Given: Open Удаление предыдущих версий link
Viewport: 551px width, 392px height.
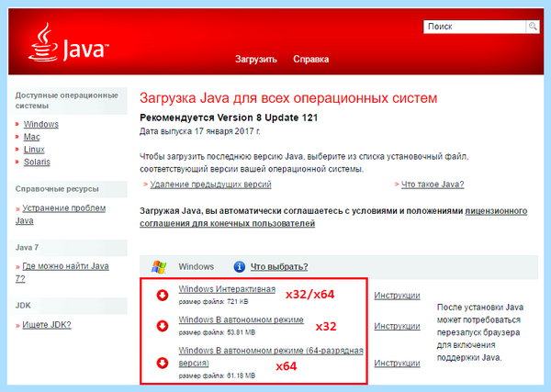Looking at the screenshot, I should point(211,185).
